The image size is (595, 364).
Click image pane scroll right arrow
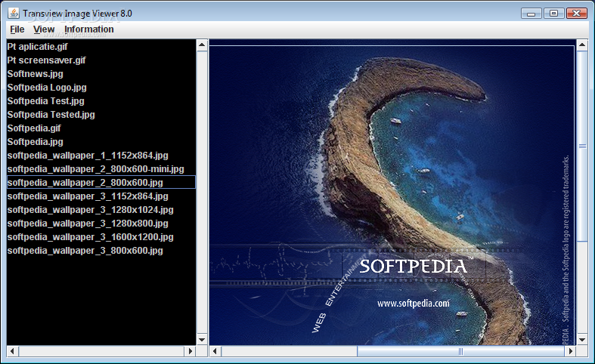point(570,351)
